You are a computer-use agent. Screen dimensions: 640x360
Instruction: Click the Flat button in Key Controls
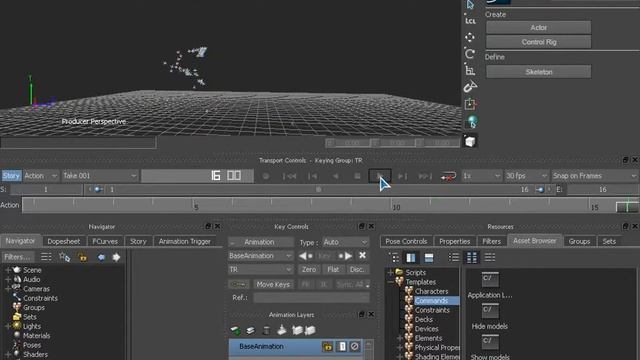click(333, 269)
